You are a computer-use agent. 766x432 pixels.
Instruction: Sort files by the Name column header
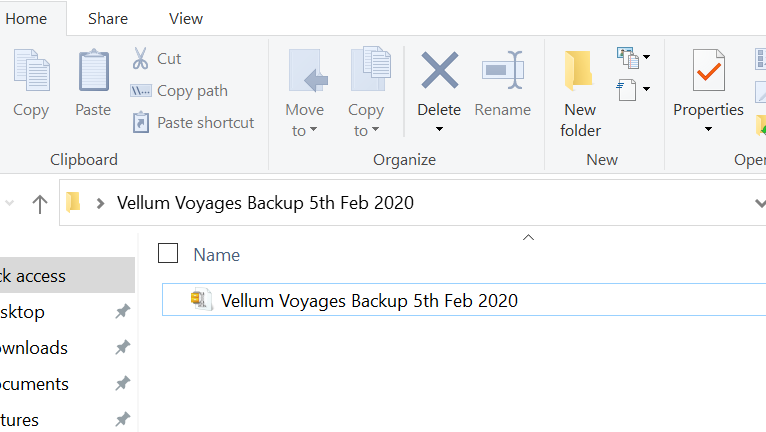(216, 255)
